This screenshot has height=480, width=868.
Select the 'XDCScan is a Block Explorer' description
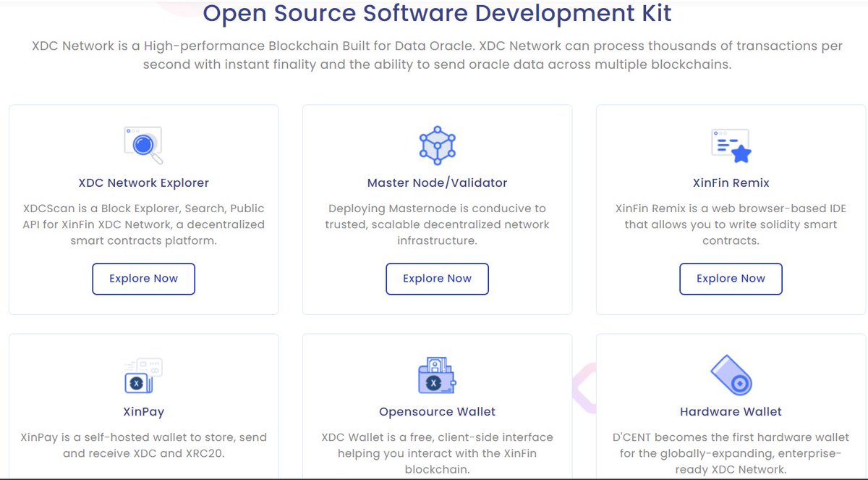coord(143,224)
